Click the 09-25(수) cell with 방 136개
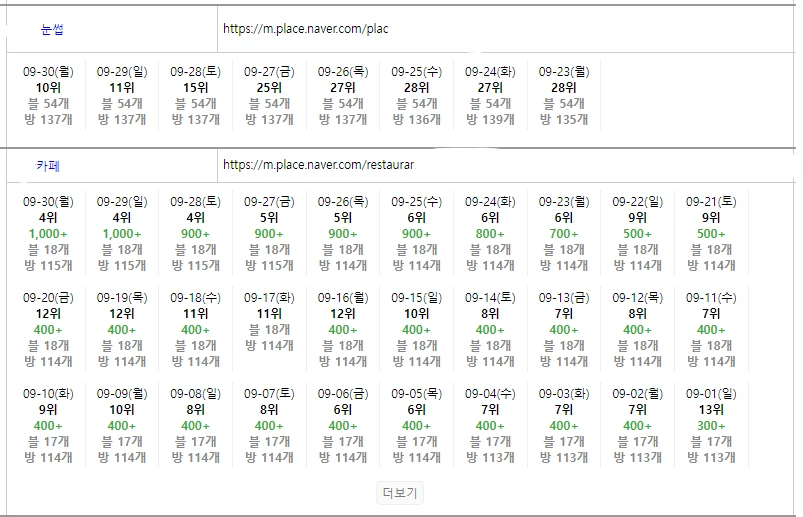Screen dimensions: 803x517 click(x=416, y=96)
